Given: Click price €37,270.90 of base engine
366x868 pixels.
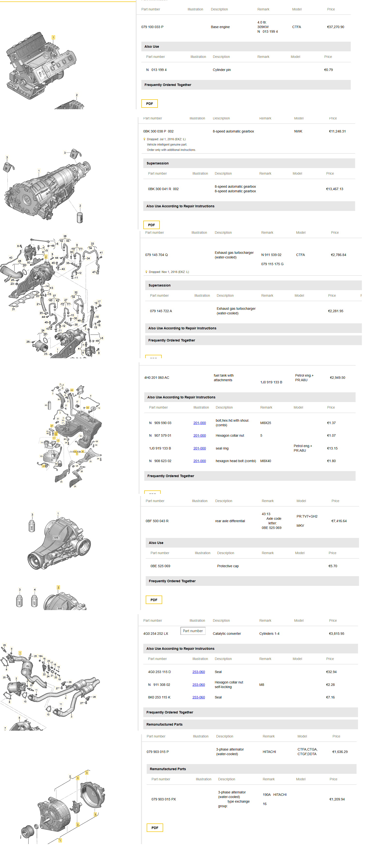Looking at the screenshot, I should (336, 27).
